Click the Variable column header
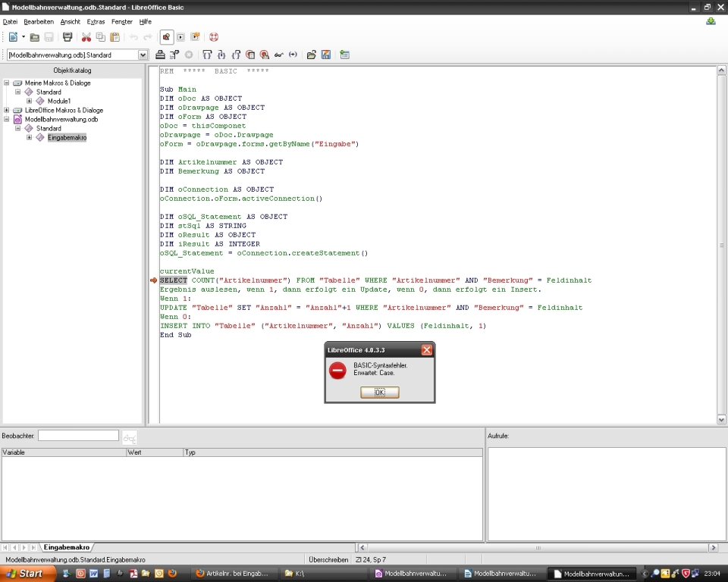This screenshot has width=728, height=582. (64, 452)
